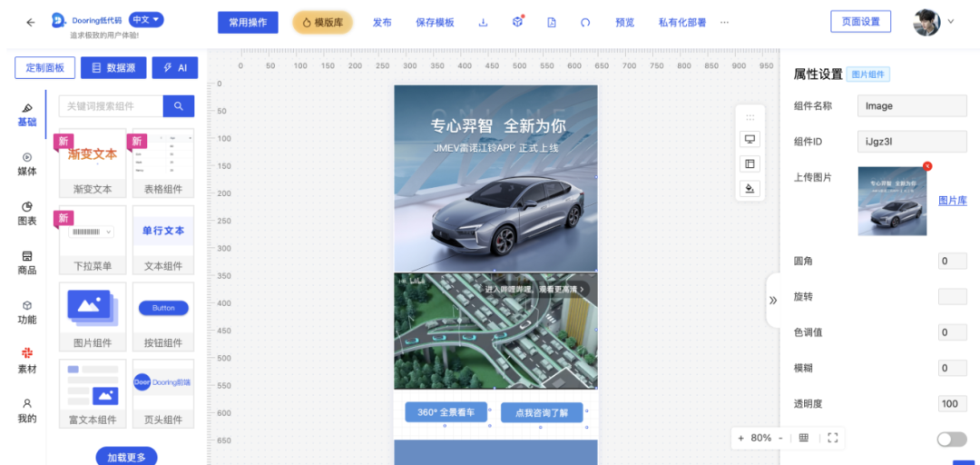Click the AI button
The width and height of the screenshot is (980, 465).
(175, 67)
